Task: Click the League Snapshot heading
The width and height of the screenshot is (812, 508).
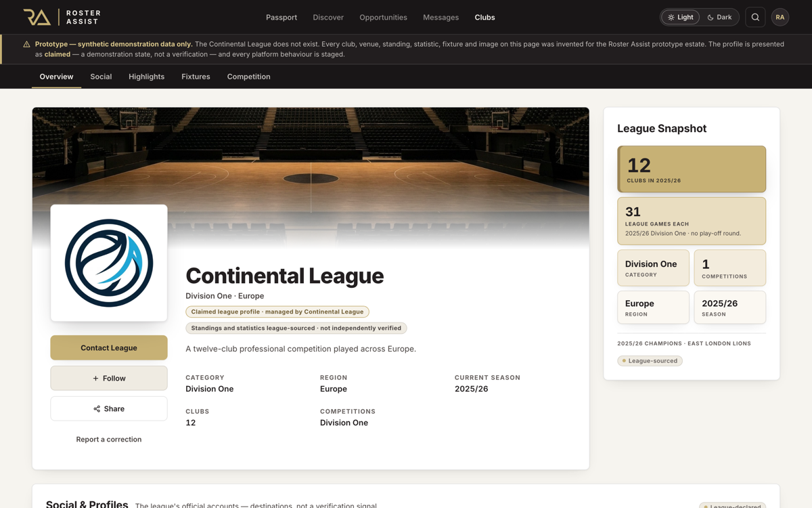Action: [662, 128]
